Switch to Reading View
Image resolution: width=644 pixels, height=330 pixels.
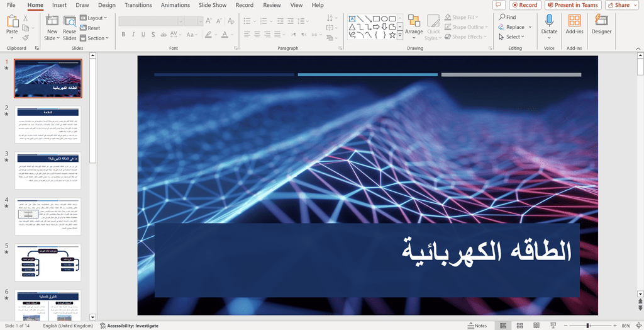coord(536,326)
